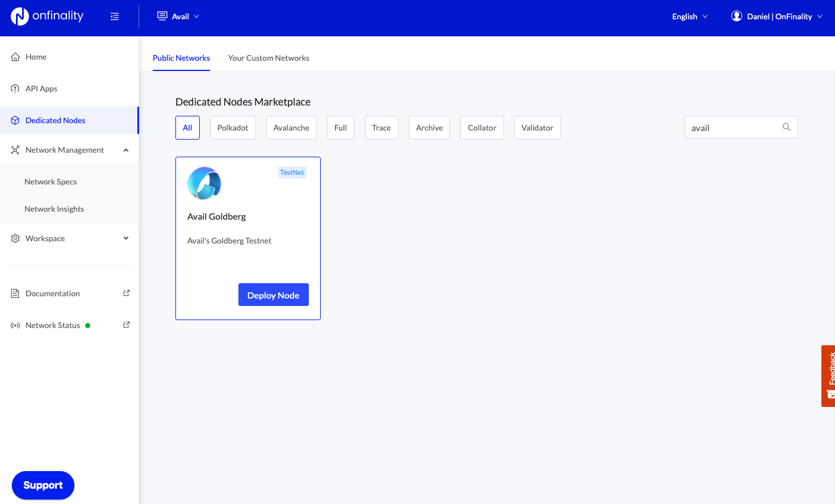
Task: Toggle the Validator node filter
Action: point(537,128)
